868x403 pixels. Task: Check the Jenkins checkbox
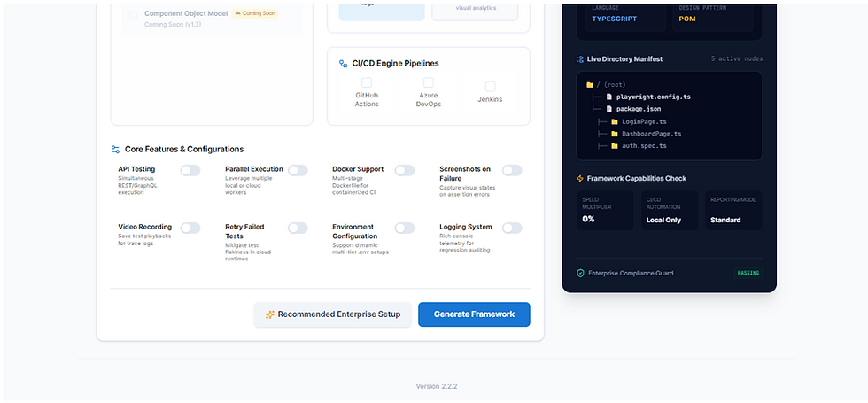point(490,87)
